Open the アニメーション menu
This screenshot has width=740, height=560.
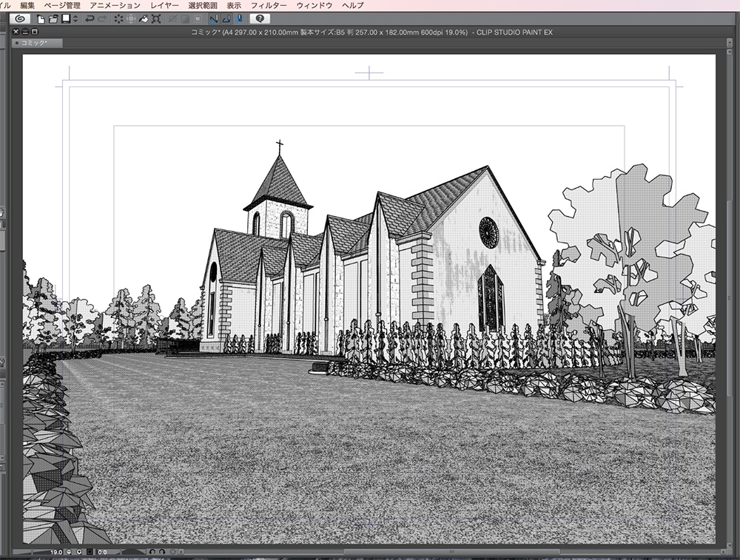[115, 5]
